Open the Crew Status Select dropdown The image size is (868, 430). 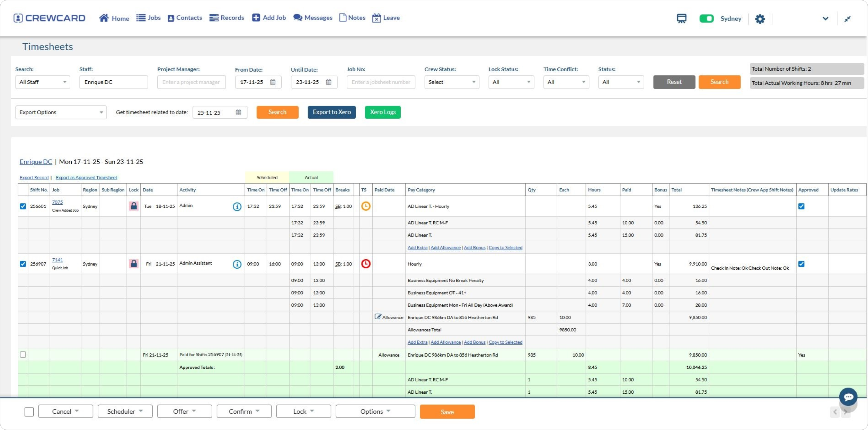[451, 82]
